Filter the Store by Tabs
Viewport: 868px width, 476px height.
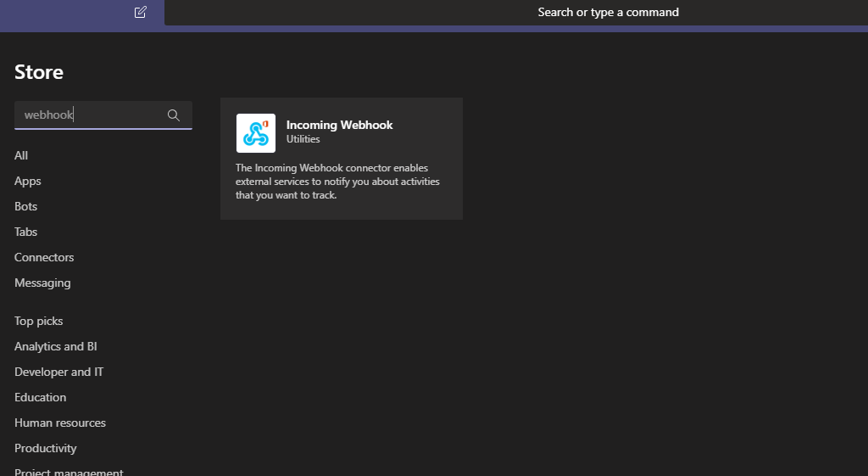coord(26,232)
